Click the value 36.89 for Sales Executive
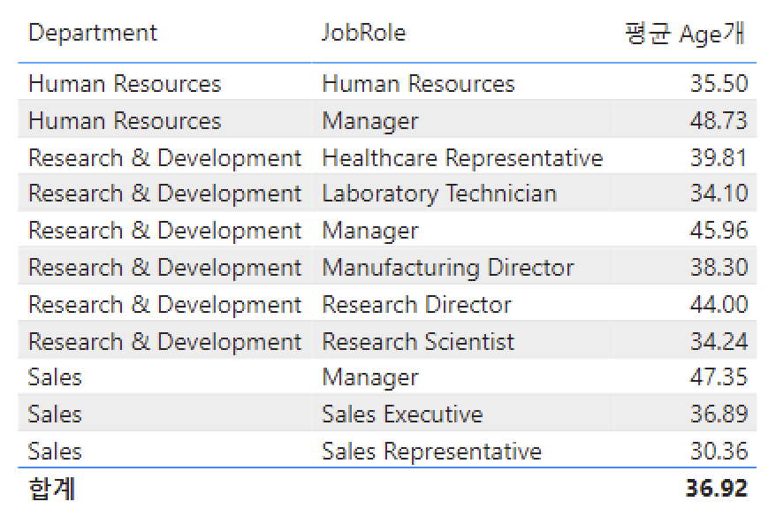Screen dimensions: 776x532 pyautogui.click(x=718, y=414)
